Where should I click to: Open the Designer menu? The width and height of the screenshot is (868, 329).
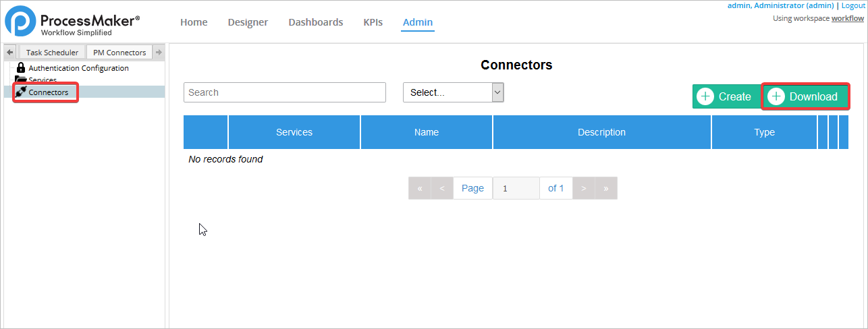[x=248, y=22]
